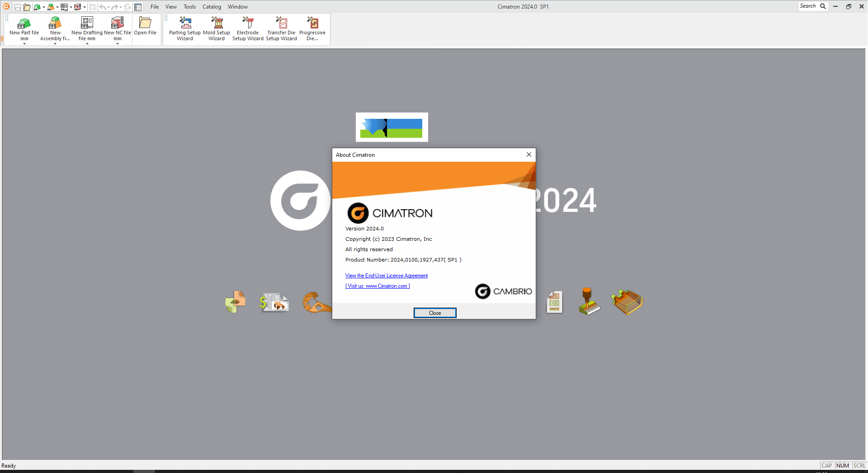Create a New Drafting file mm

tap(87, 28)
